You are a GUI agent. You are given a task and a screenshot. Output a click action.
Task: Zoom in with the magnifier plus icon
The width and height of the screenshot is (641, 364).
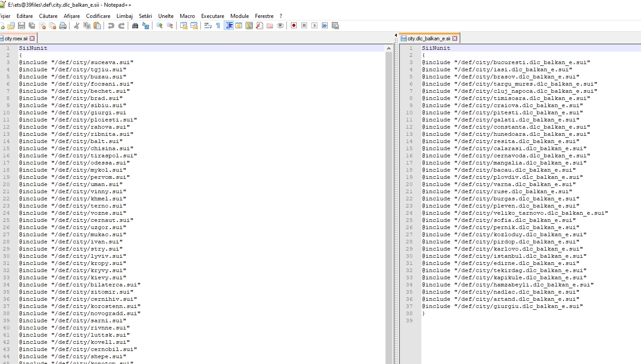coord(159,26)
